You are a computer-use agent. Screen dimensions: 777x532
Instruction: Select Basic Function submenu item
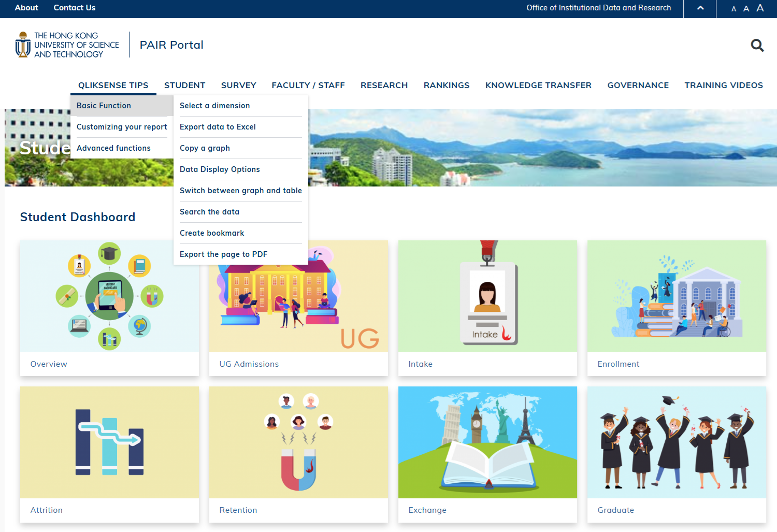[122, 106]
